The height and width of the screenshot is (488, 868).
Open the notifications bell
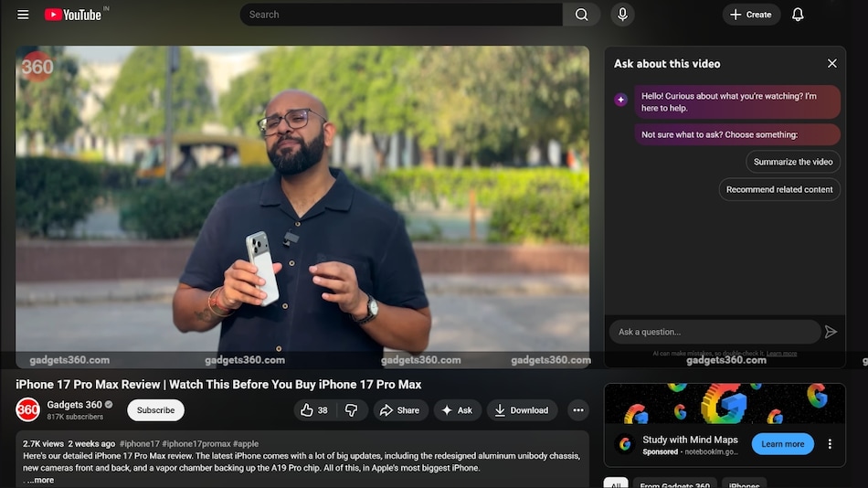[x=797, y=15]
